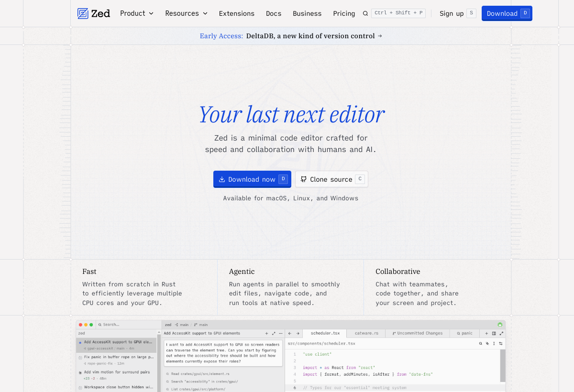Image resolution: width=574 pixels, height=392 pixels.
Task: Open the Docs nav item
Action: (274, 13)
